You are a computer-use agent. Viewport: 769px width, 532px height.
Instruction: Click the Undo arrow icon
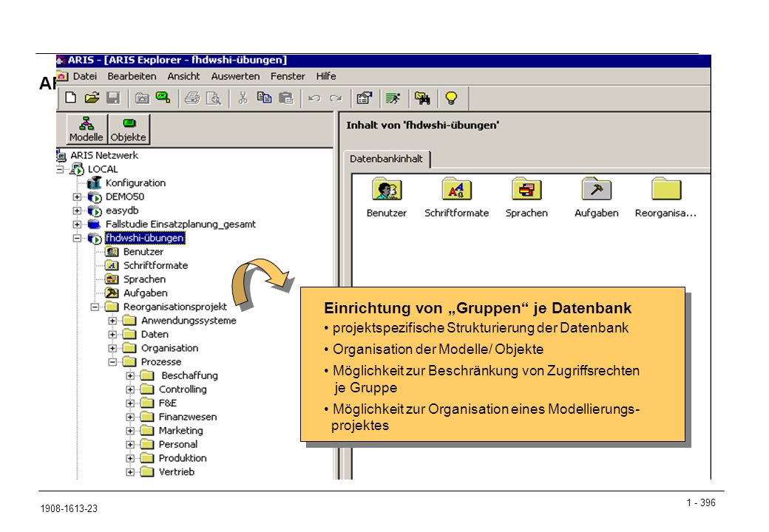tap(314, 98)
